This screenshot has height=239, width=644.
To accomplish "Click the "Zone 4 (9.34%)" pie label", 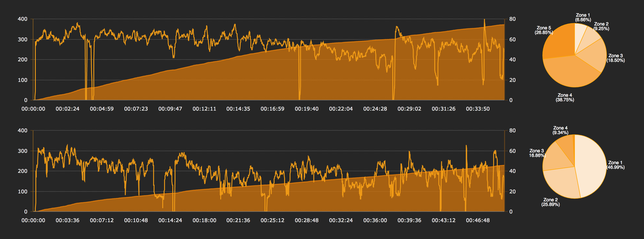I will pyautogui.click(x=560, y=130).
